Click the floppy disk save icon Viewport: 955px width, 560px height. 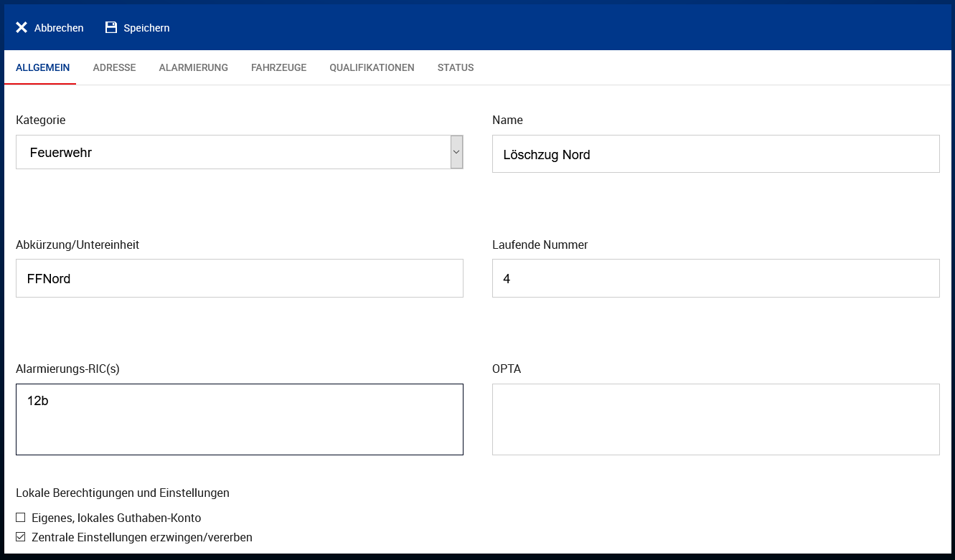coord(111,28)
